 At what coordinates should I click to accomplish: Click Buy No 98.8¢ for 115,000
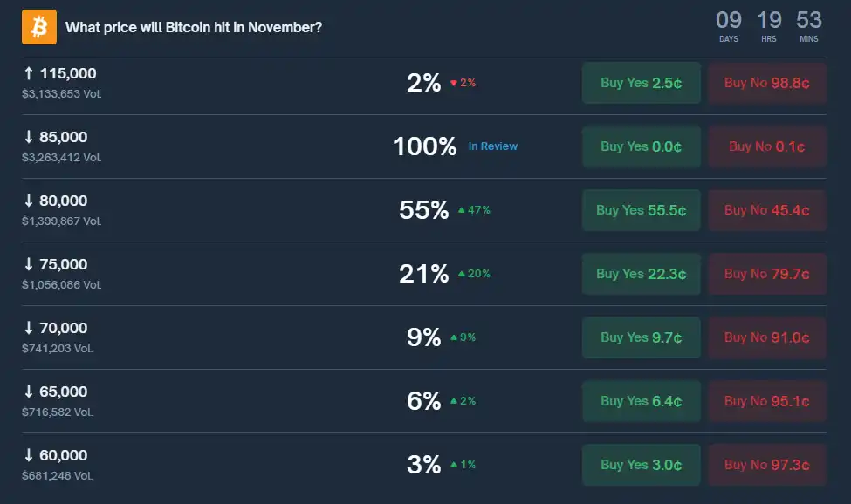point(766,83)
